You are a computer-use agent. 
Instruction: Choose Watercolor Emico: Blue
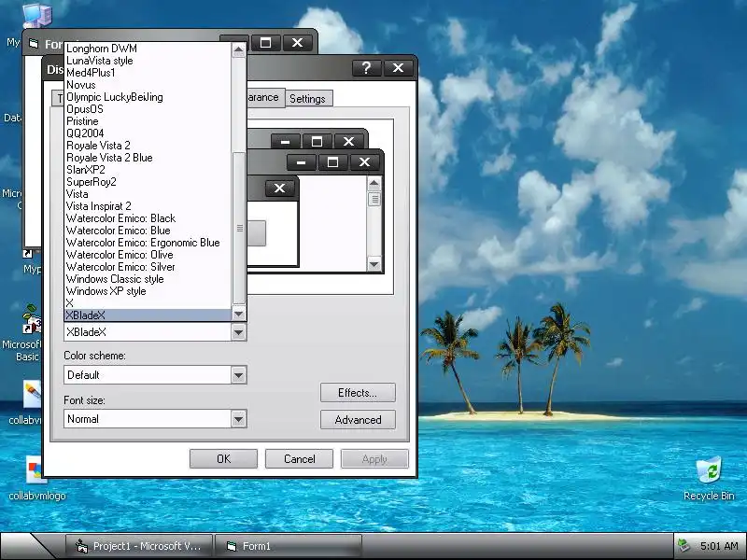click(148, 231)
